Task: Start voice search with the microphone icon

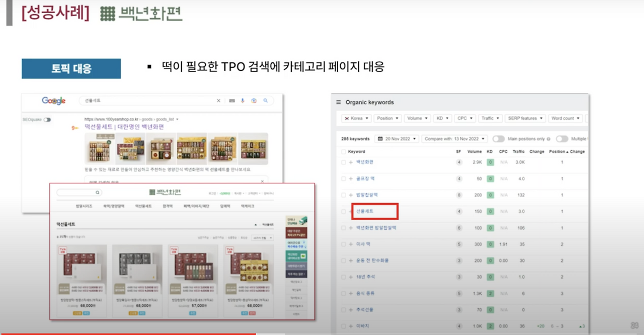Action: [x=243, y=101]
